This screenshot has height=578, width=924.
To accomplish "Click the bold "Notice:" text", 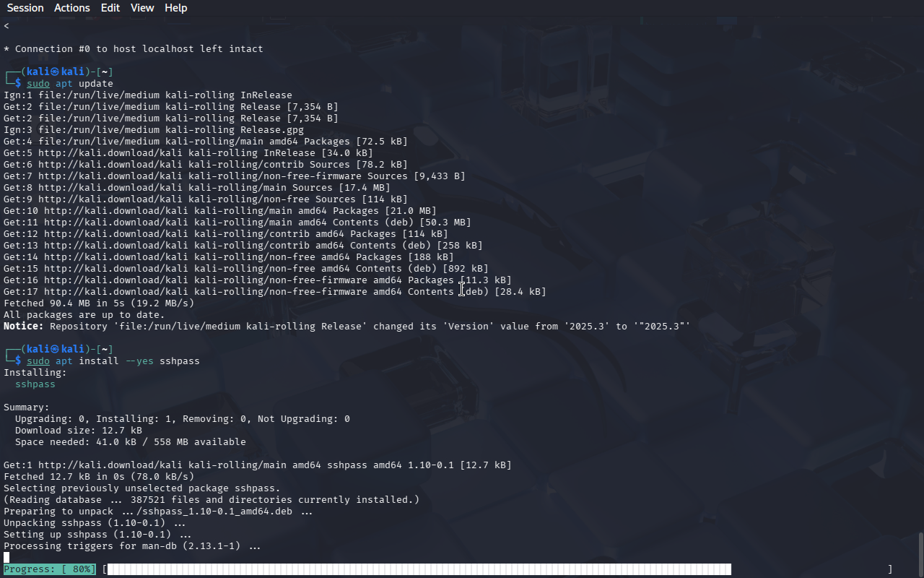I will [x=24, y=327].
